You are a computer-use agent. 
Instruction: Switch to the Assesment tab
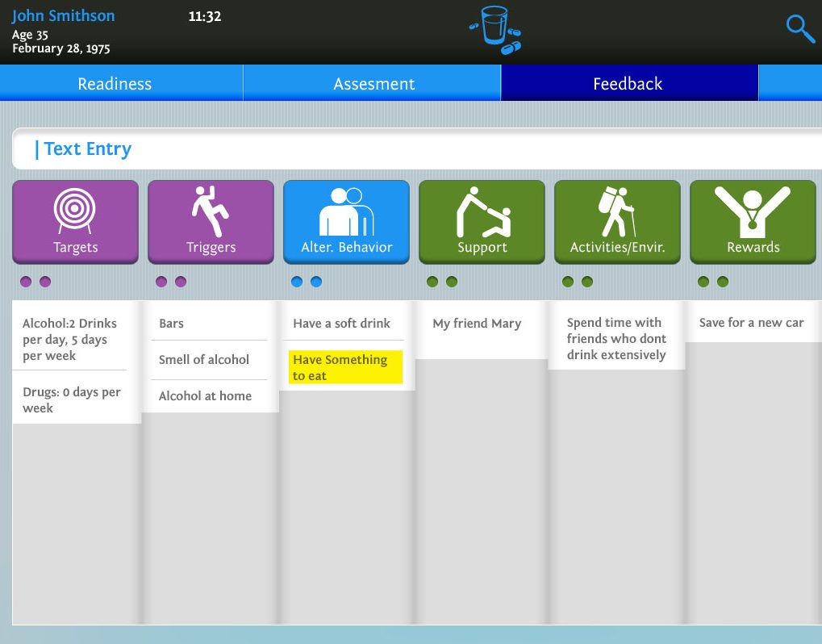[x=373, y=84]
